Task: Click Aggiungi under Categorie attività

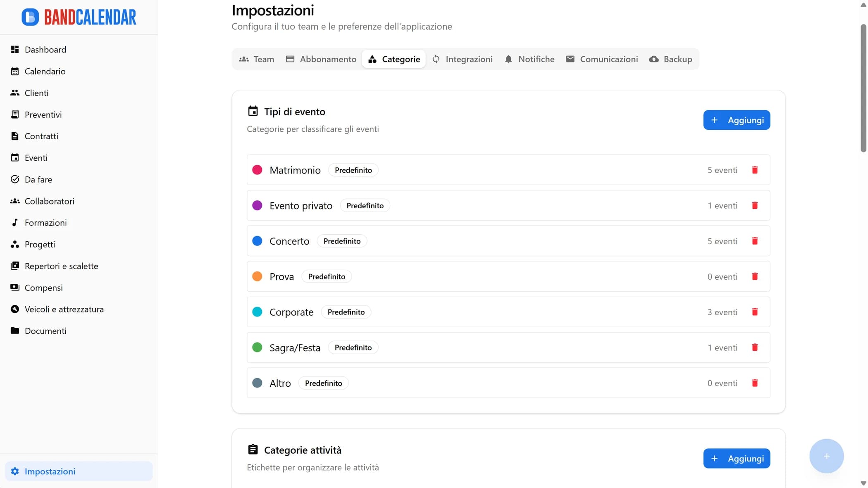Action: click(737, 458)
